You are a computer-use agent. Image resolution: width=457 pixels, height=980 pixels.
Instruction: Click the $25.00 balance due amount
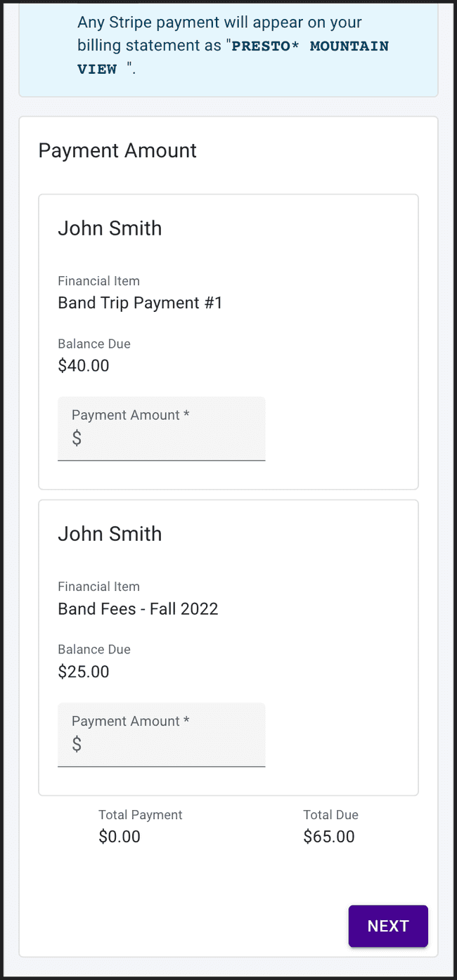84,671
